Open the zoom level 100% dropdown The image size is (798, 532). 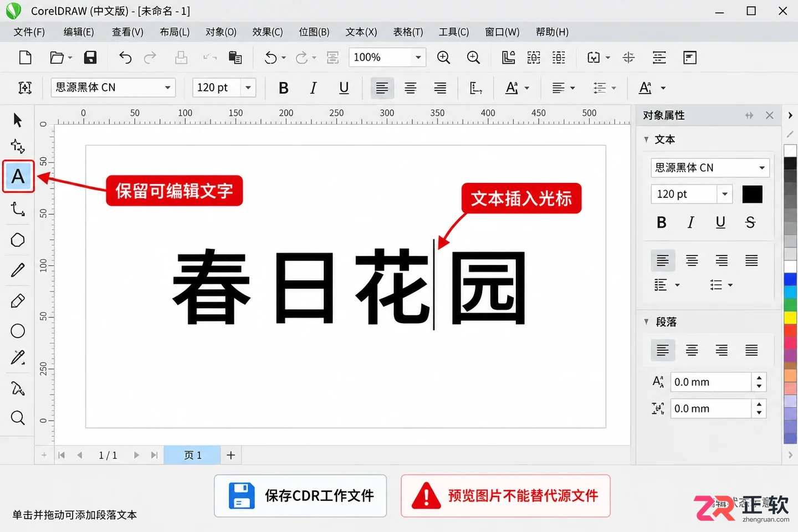(418, 57)
